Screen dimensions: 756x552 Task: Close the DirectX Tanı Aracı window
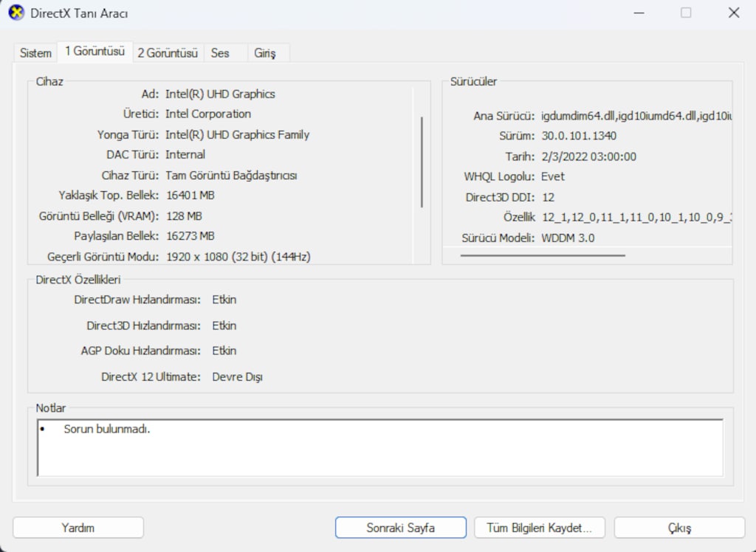pyautogui.click(x=734, y=13)
